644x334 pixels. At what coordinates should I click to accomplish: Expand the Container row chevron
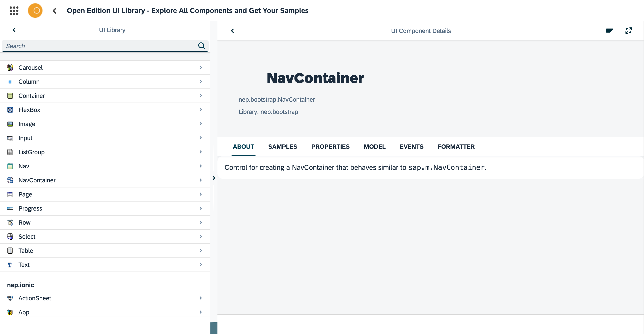pos(201,96)
